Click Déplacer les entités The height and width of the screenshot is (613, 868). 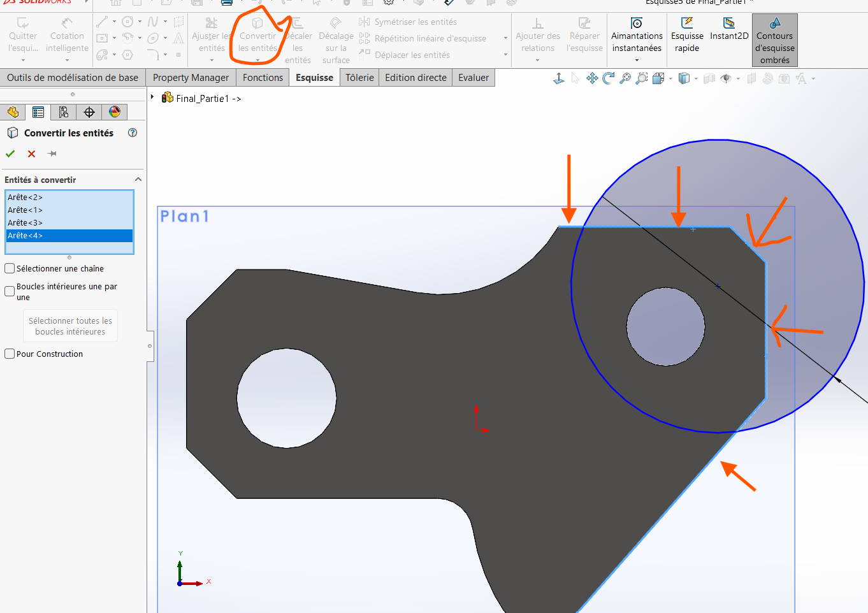click(x=405, y=55)
